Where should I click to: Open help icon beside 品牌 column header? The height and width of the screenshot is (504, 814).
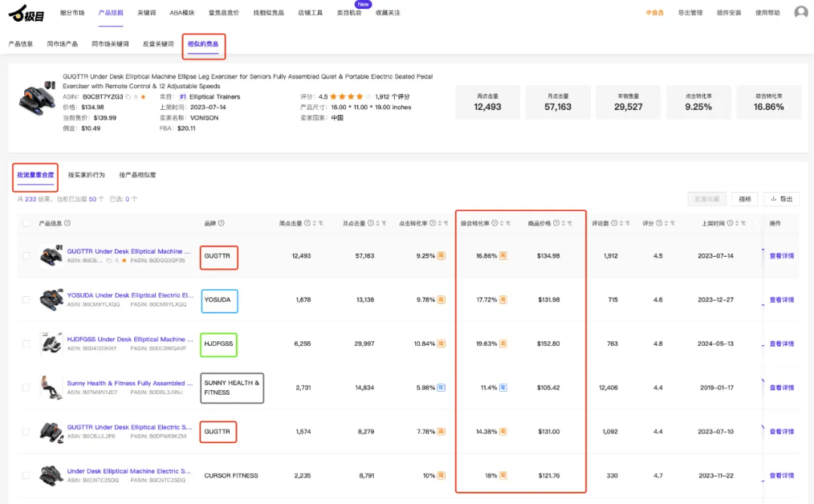(x=221, y=223)
